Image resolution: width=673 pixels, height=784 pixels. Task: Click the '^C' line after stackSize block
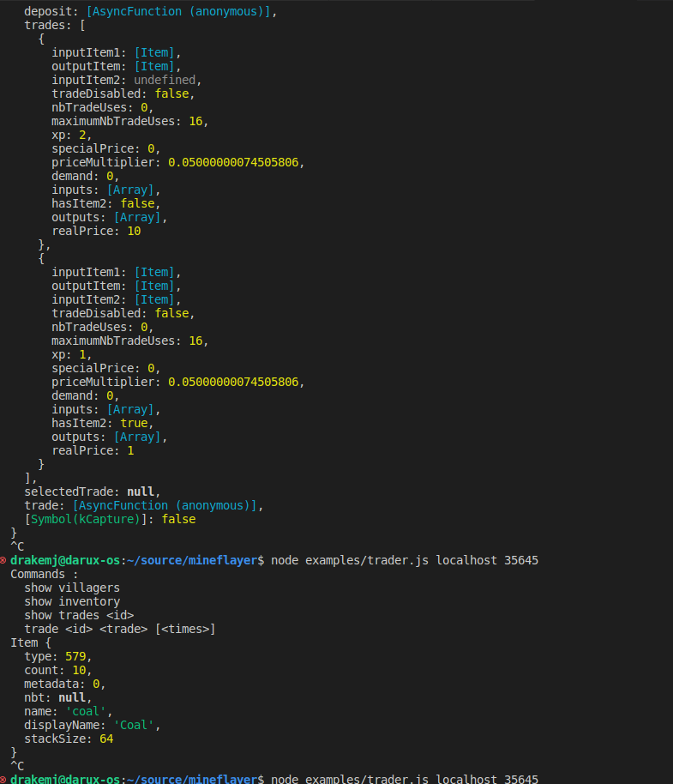tap(17, 766)
